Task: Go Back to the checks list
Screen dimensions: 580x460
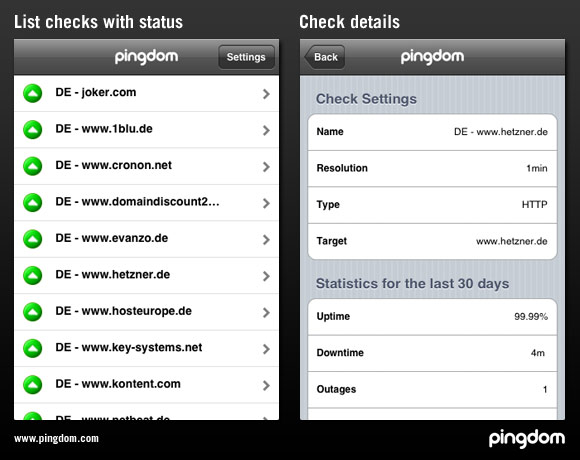Action: pyautogui.click(x=324, y=57)
